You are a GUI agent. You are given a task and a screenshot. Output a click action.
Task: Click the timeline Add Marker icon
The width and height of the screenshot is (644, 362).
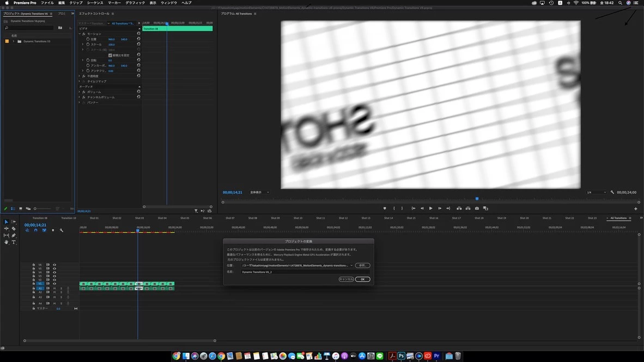click(52, 230)
